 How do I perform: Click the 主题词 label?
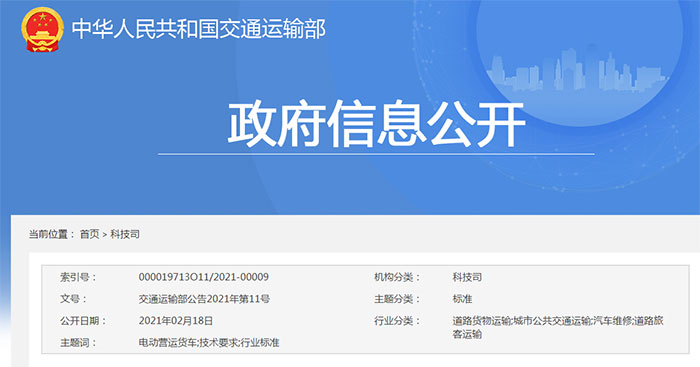[79, 342]
